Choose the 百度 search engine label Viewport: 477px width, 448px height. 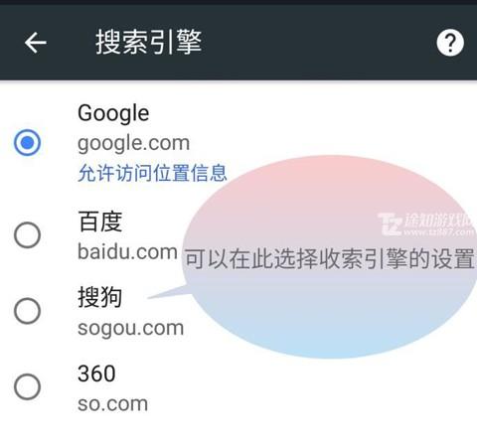[100, 222]
